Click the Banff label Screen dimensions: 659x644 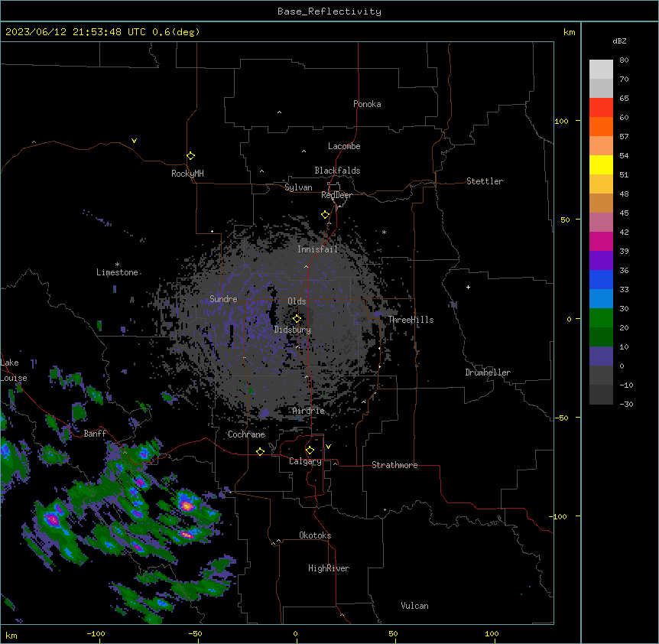(x=95, y=434)
